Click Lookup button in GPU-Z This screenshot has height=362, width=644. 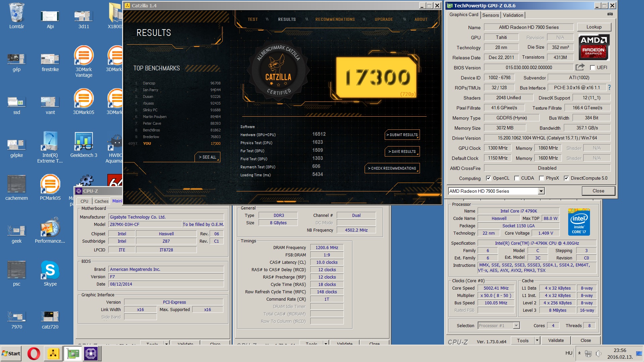[594, 27]
